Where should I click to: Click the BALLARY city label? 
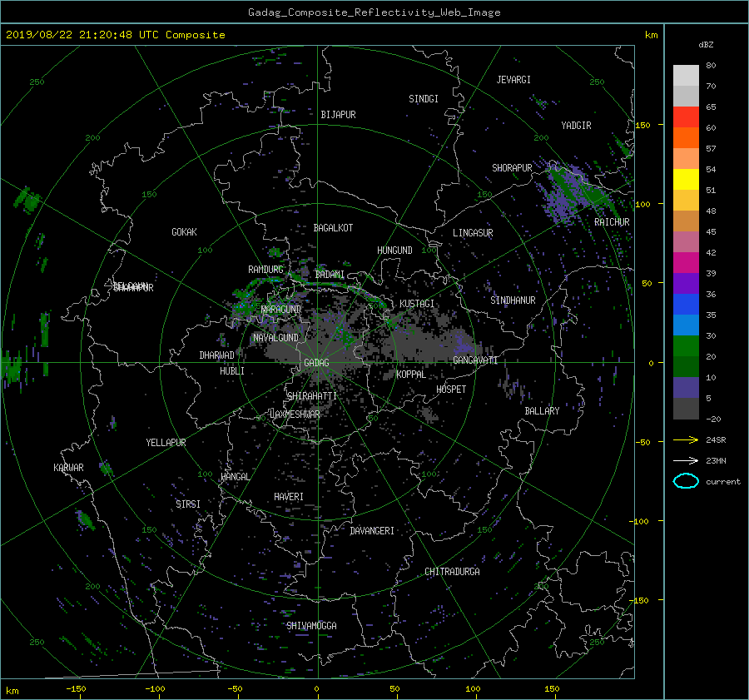(542, 411)
